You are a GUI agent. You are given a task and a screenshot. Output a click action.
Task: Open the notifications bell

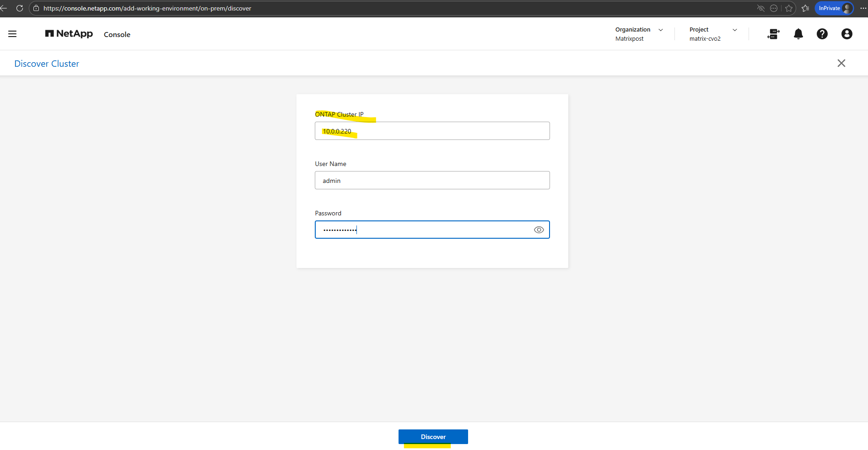(x=798, y=34)
